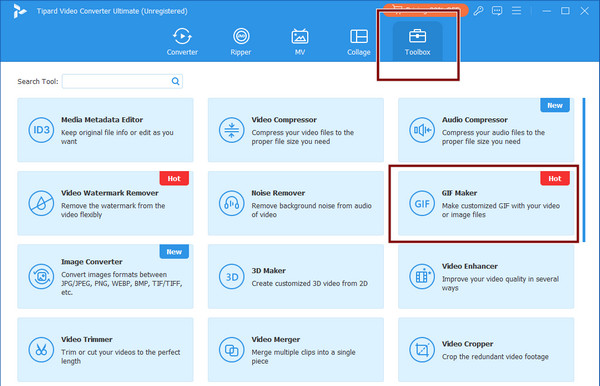
Task: Open the MV tab
Action: [300, 41]
